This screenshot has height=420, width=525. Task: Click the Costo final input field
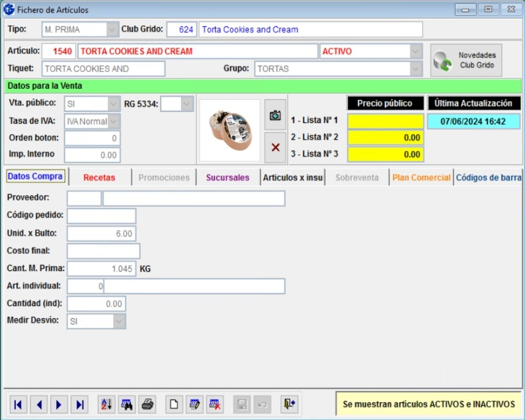(x=104, y=251)
